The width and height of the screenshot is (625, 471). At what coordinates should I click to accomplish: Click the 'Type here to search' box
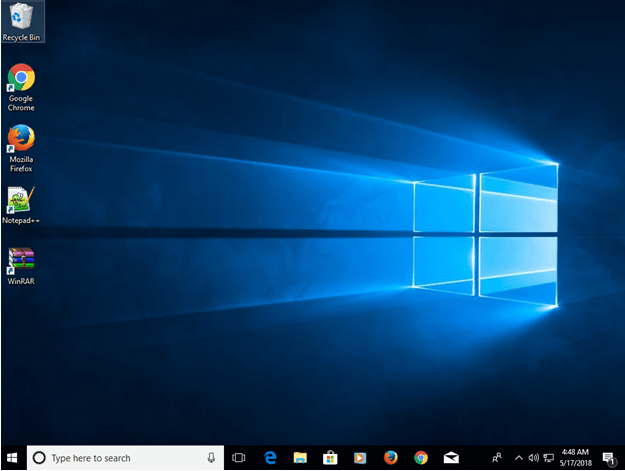[x=115, y=458]
